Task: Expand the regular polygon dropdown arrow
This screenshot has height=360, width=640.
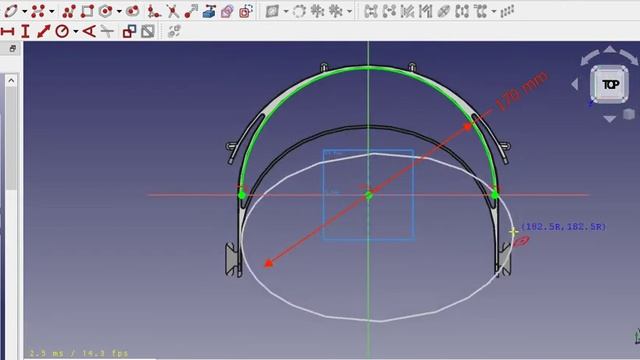Action: pyautogui.click(x=119, y=11)
